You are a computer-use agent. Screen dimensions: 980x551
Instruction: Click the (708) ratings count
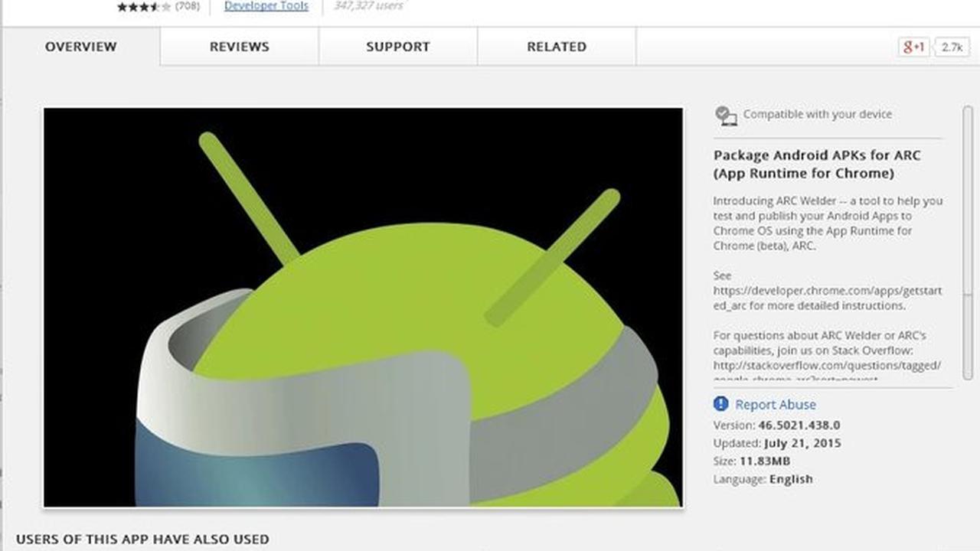pyautogui.click(x=188, y=6)
